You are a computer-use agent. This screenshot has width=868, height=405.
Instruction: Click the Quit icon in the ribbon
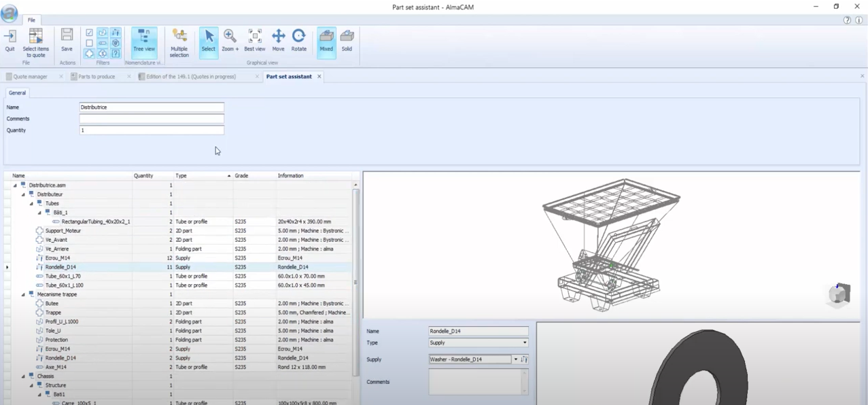point(10,40)
